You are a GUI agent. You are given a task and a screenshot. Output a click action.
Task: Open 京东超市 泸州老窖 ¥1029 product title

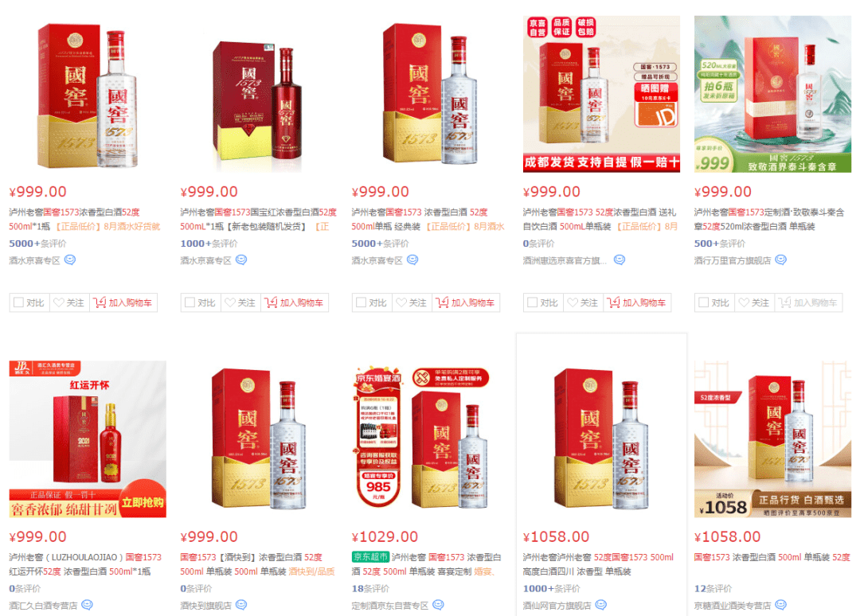426,564
